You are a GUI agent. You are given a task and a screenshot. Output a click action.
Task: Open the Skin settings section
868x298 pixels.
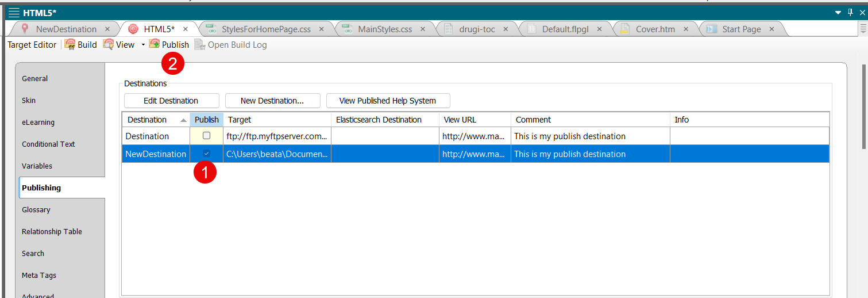(x=60, y=101)
